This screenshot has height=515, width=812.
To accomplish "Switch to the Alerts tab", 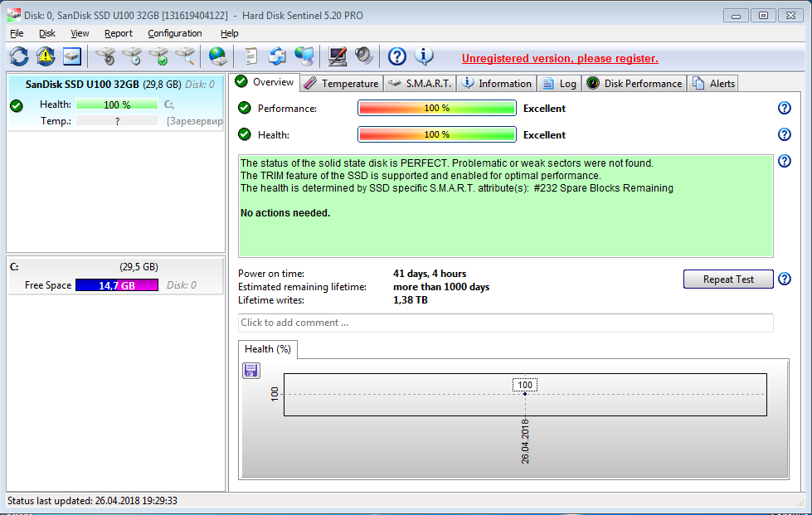I will (x=713, y=83).
